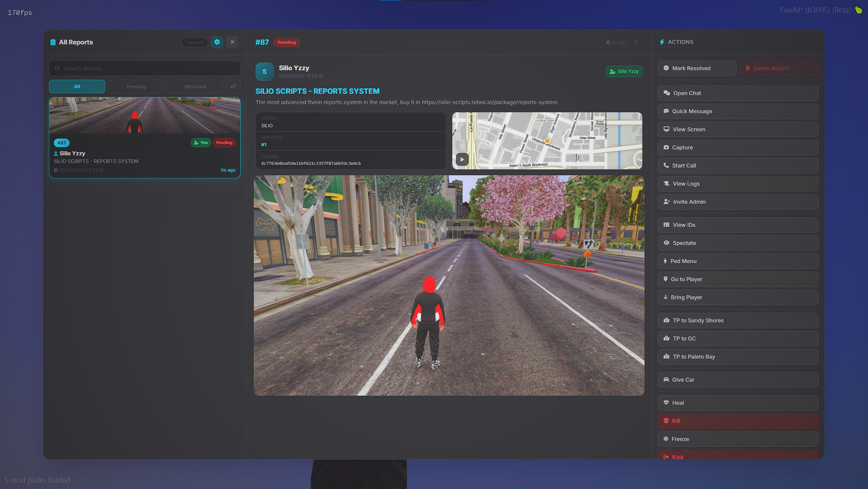The width and height of the screenshot is (868, 489).
Task: Open the reports settings gear icon
Action: pos(217,42)
